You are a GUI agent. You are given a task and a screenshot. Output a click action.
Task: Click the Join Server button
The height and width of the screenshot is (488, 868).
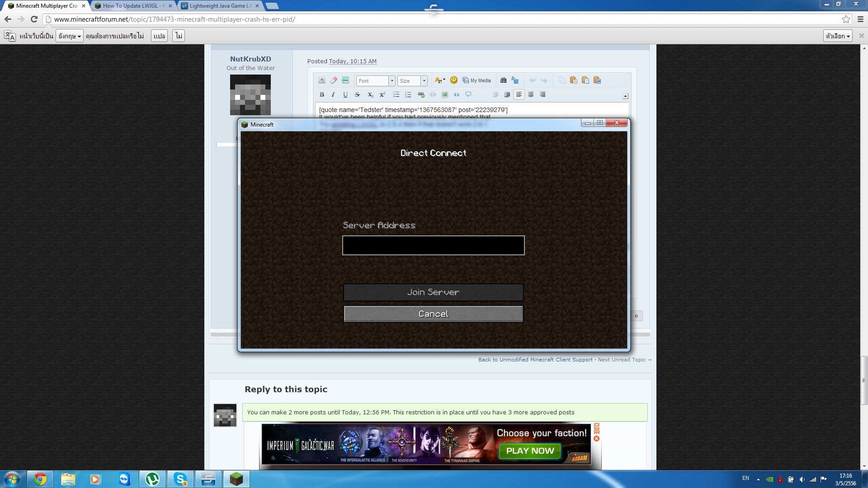[x=433, y=292]
